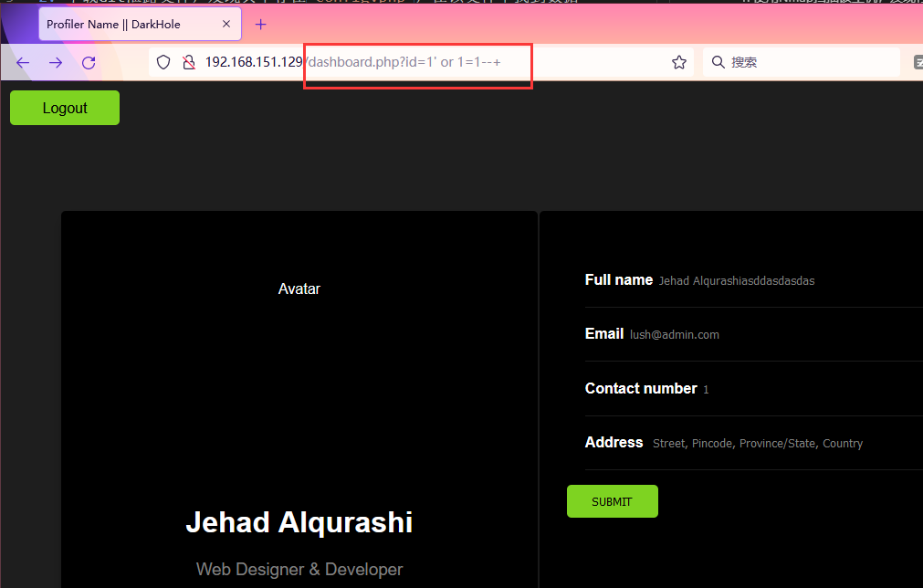
Task: Reload the current dashboard page
Action: coord(89,63)
